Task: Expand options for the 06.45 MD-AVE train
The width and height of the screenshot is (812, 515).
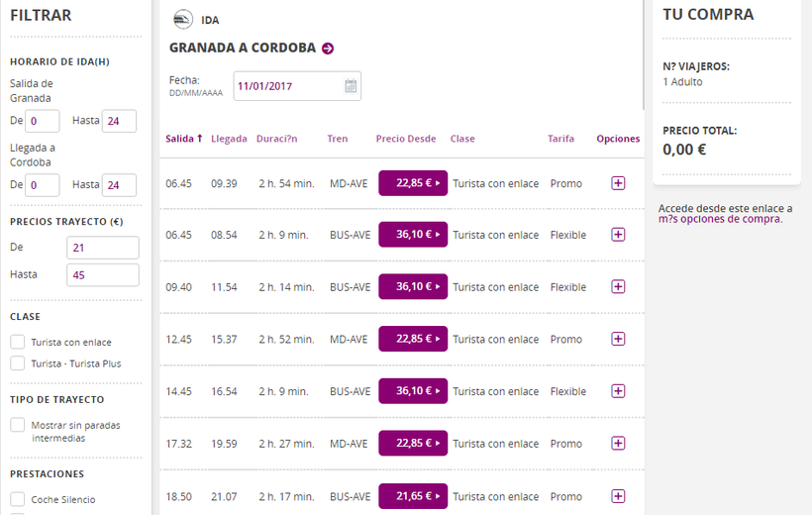Action: 618,183
